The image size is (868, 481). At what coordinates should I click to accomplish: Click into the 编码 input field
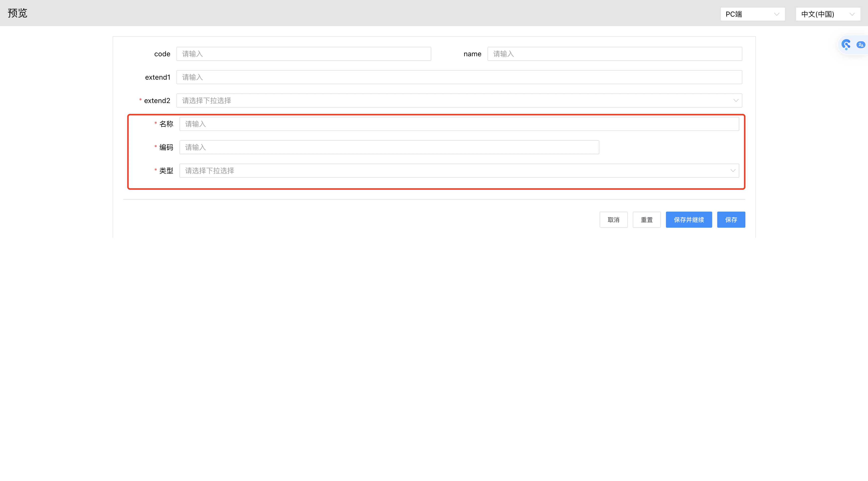389,147
